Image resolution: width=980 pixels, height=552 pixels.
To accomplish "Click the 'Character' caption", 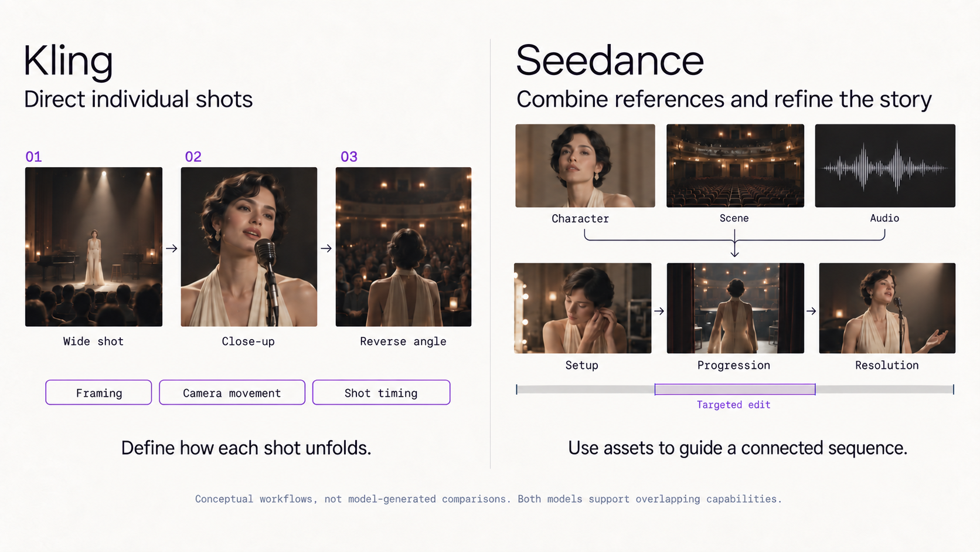I will click(580, 218).
